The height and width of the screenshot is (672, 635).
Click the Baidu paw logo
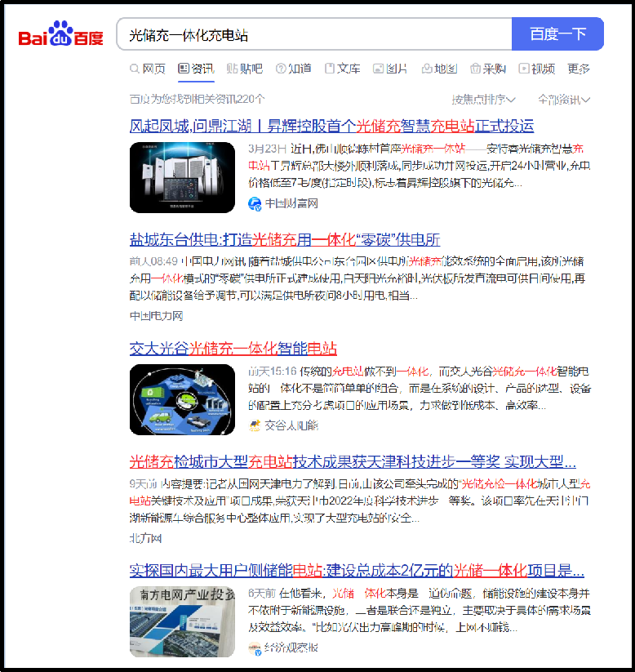(60, 33)
